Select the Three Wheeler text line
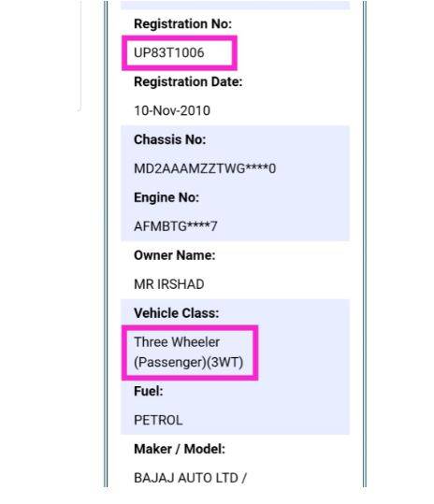Screen dimensions: 434x504 (177, 342)
